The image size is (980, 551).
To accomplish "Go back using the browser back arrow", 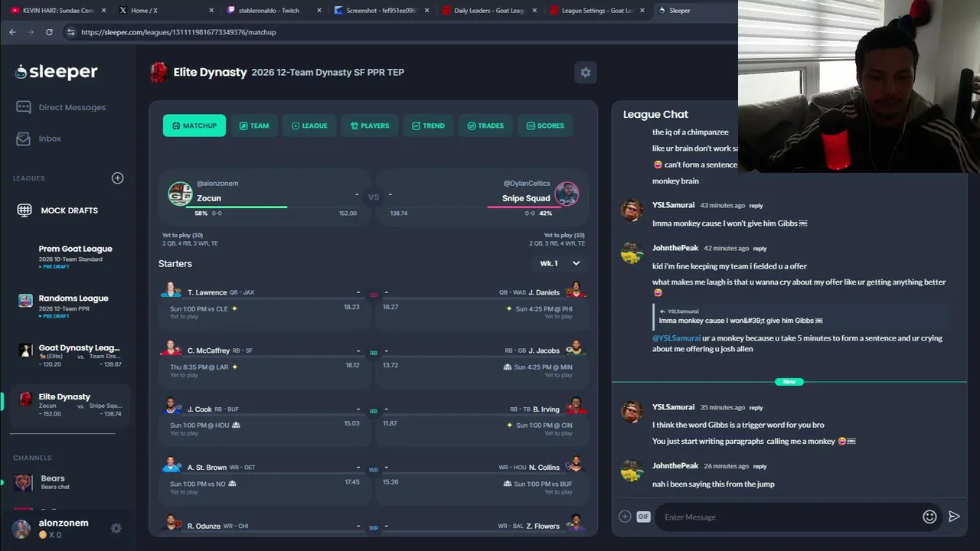I will pyautogui.click(x=12, y=32).
